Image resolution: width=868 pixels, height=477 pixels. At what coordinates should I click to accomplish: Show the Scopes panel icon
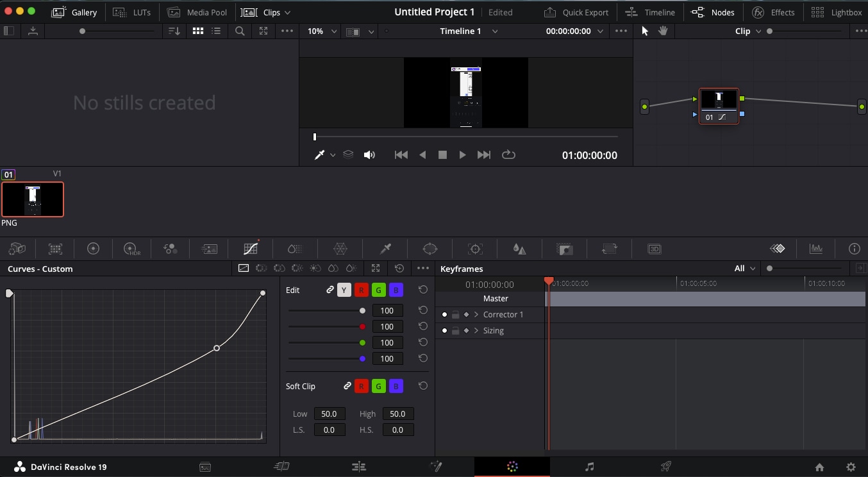816,249
